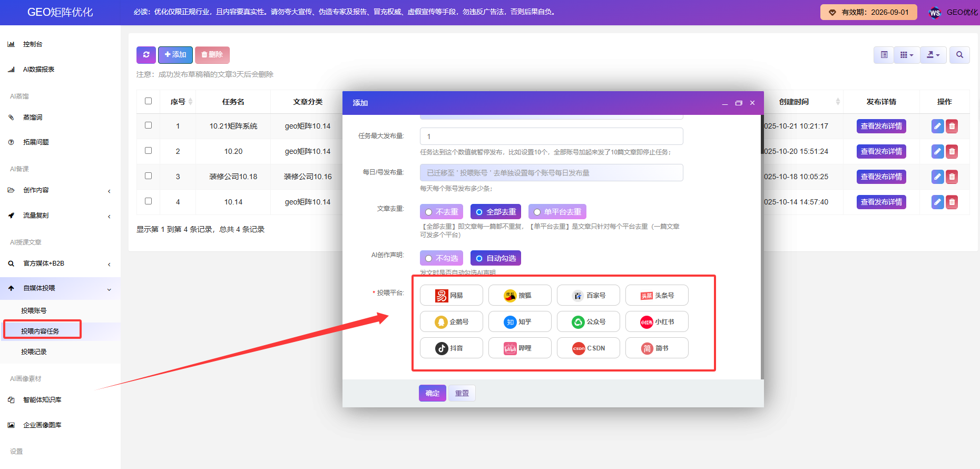
Task: Click the 每日/号发布量 input field
Action: (552, 173)
